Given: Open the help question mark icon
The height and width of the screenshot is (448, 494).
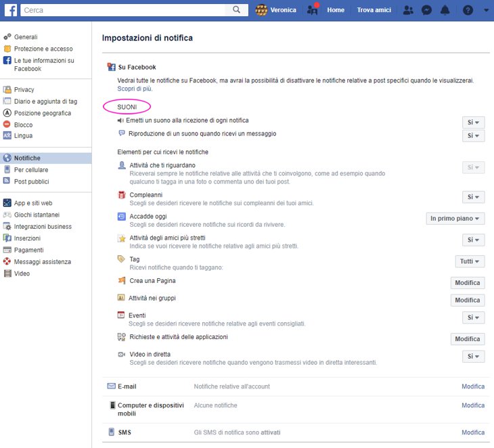Looking at the screenshot, I should [x=468, y=10].
